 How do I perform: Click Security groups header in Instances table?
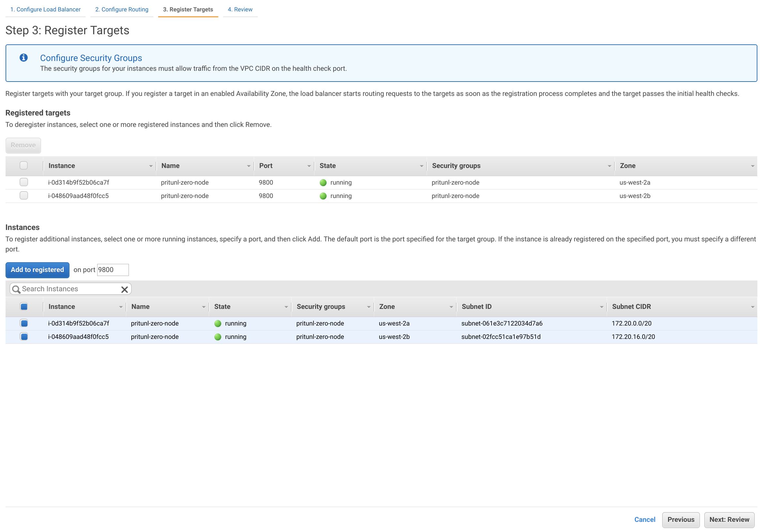(x=321, y=307)
